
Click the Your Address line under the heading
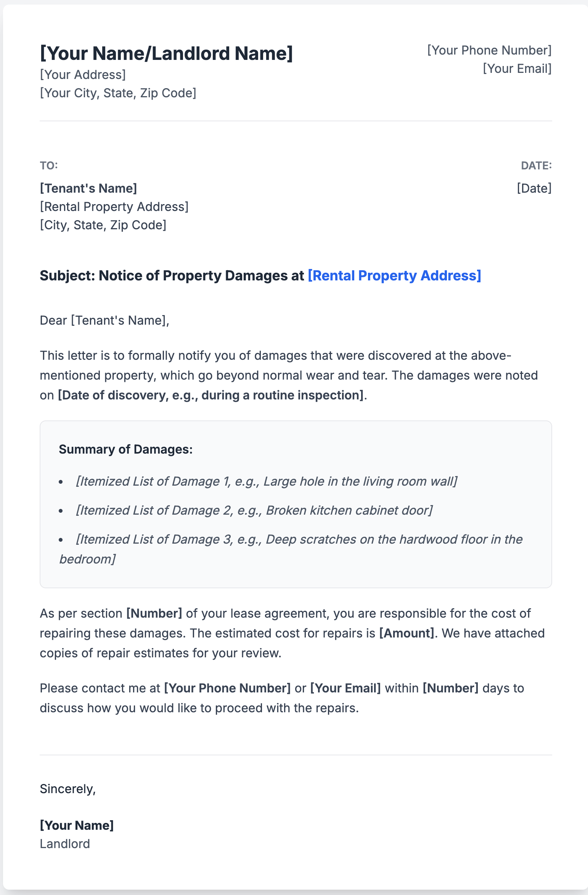click(x=83, y=75)
